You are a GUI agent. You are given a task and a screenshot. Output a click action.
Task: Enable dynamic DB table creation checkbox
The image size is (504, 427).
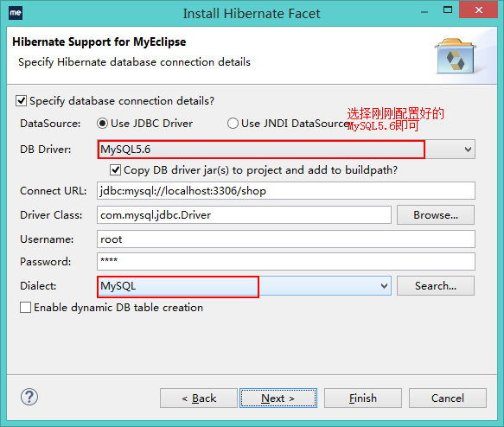25,308
